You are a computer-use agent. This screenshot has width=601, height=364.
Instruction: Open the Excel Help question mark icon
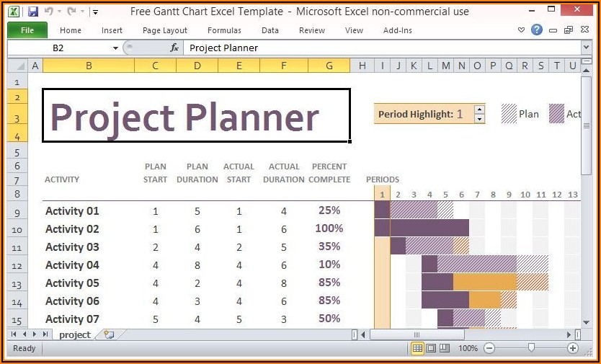537,30
